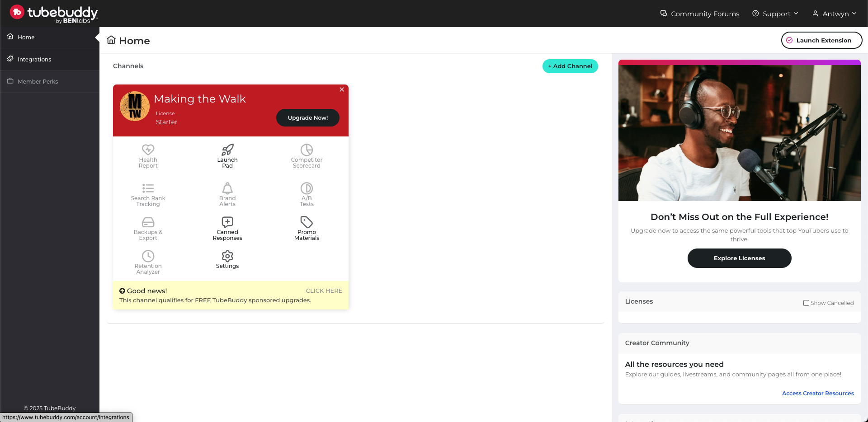Screen dimensions: 868x422
Task: Open Search Rank Tracking list icon
Action: [148, 188]
